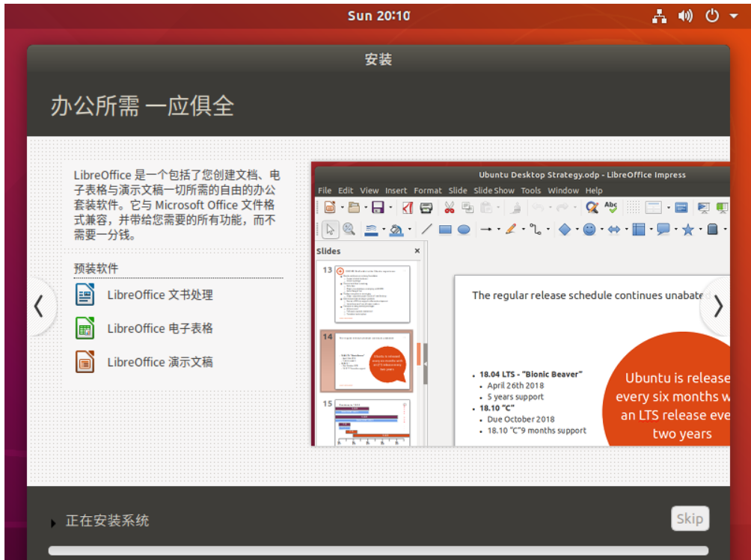Select the arrow pointer Select tool
Image resolution: width=751 pixels, height=560 pixels.
[x=330, y=230]
